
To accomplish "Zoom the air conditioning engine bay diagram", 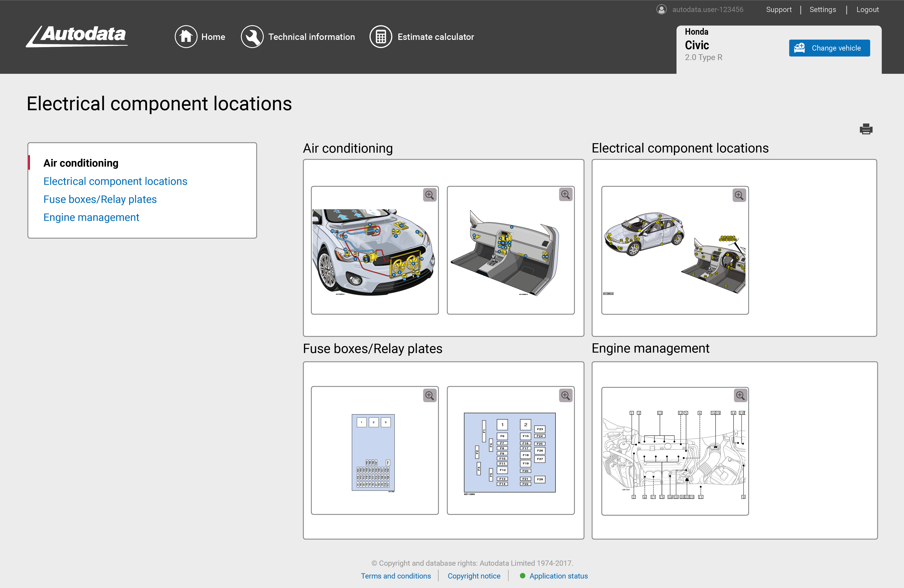I will 430,195.
